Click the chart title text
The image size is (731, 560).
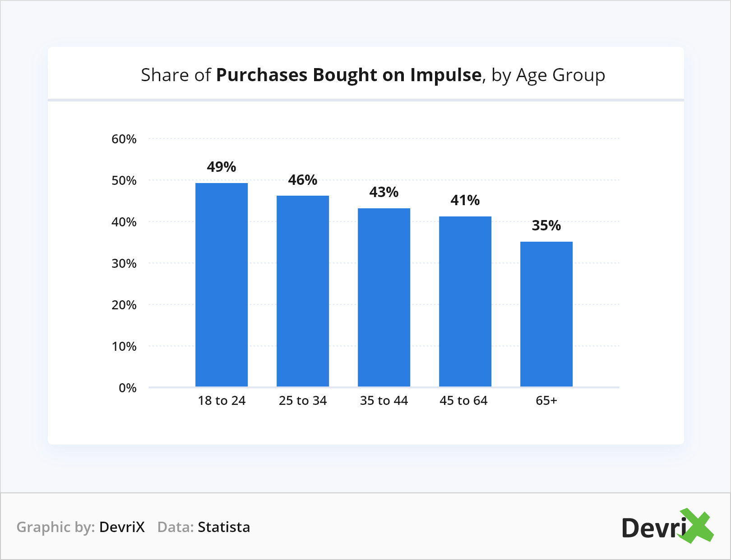pos(373,75)
